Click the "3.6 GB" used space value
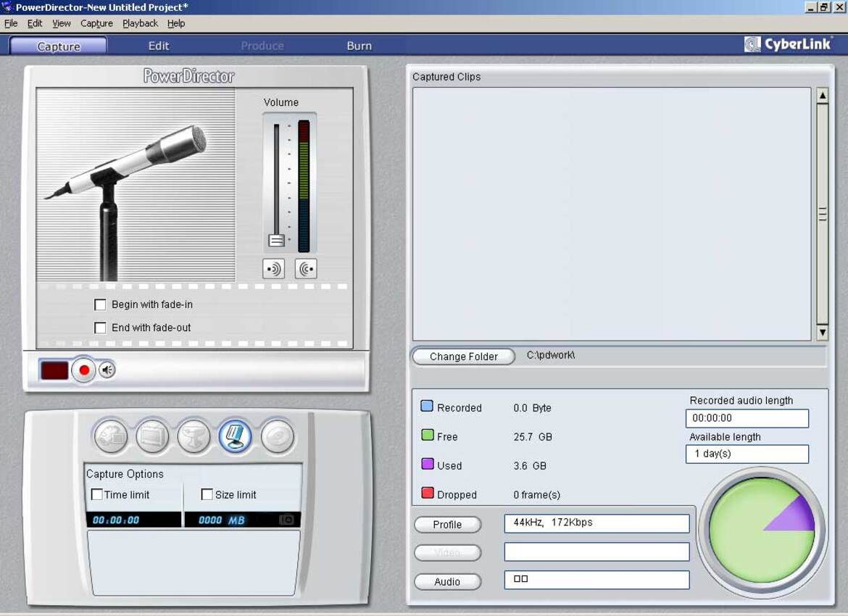This screenshot has width=848, height=616. (530, 466)
